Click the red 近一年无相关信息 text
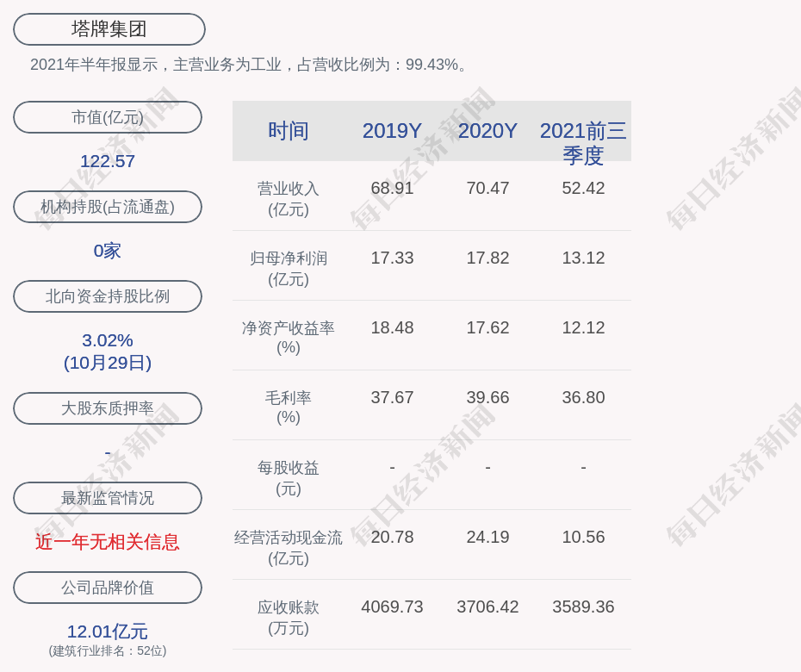The width and height of the screenshot is (801, 672). 108,542
